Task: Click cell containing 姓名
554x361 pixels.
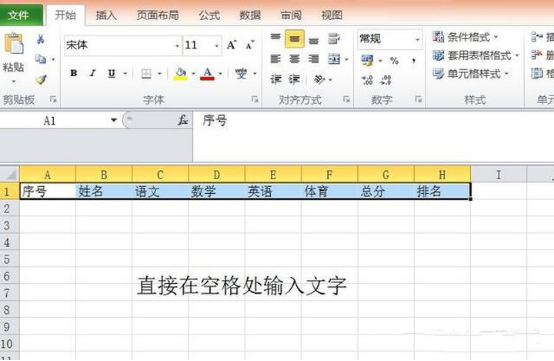Action: [104, 191]
